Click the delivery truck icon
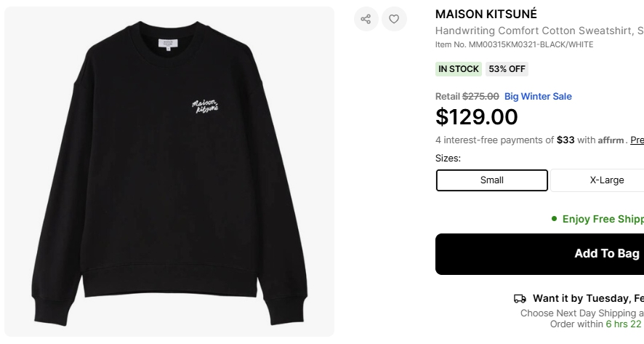Viewport: 644px width, 344px height. [520, 298]
